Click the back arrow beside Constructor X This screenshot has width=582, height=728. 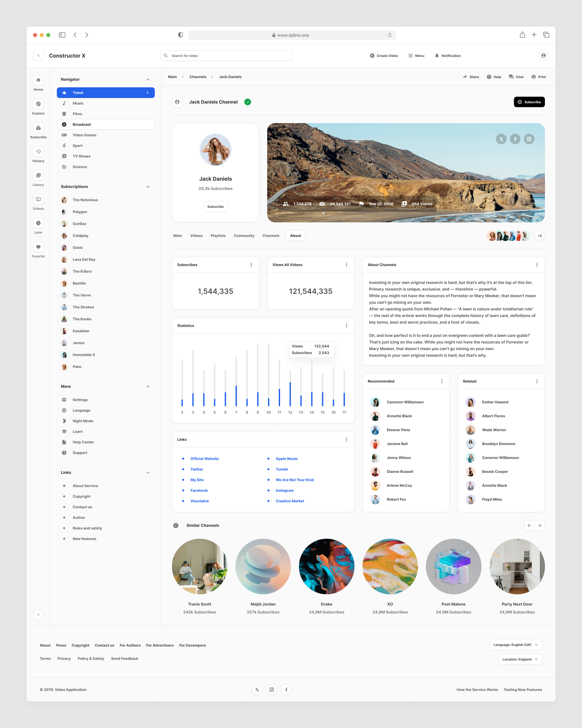[38, 56]
